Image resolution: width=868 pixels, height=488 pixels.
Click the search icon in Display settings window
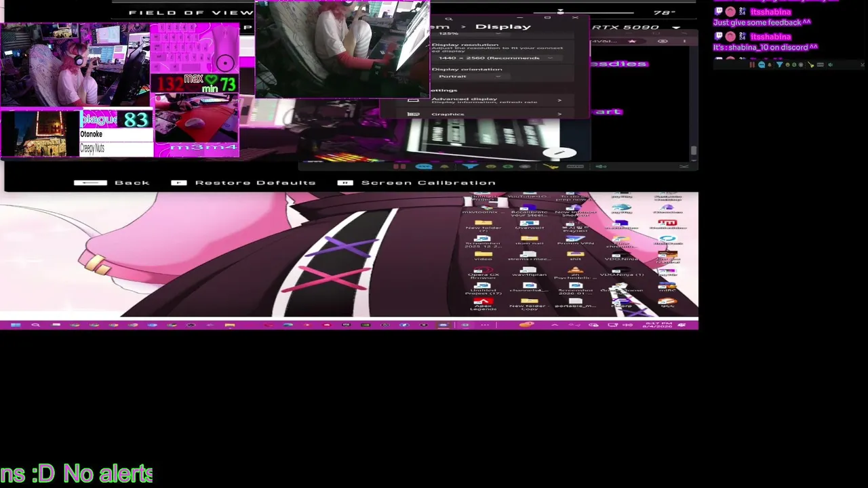tap(449, 19)
